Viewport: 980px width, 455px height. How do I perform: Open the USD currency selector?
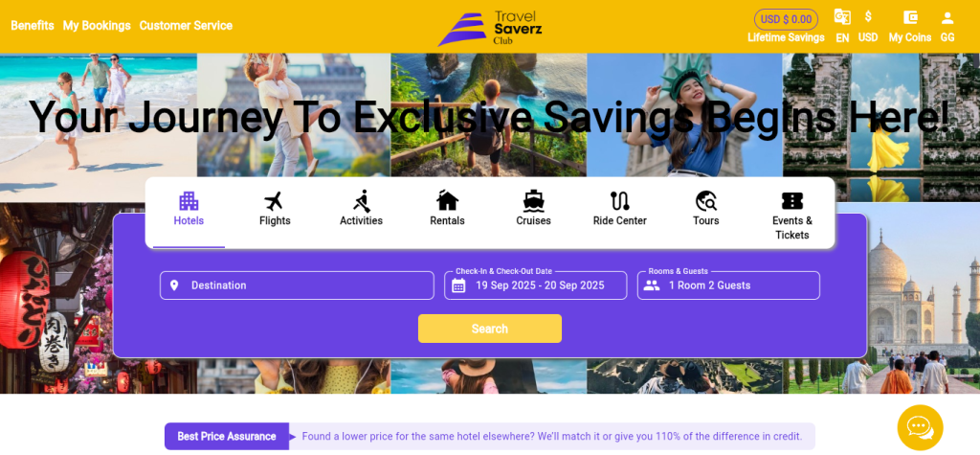[868, 26]
